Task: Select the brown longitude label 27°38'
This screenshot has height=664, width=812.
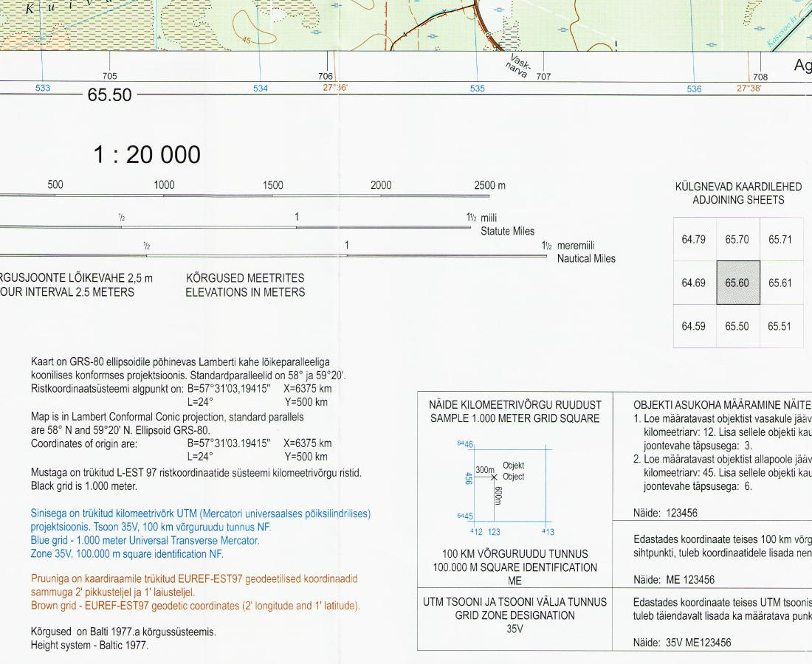Action: pyautogui.click(x=749, y=88)
